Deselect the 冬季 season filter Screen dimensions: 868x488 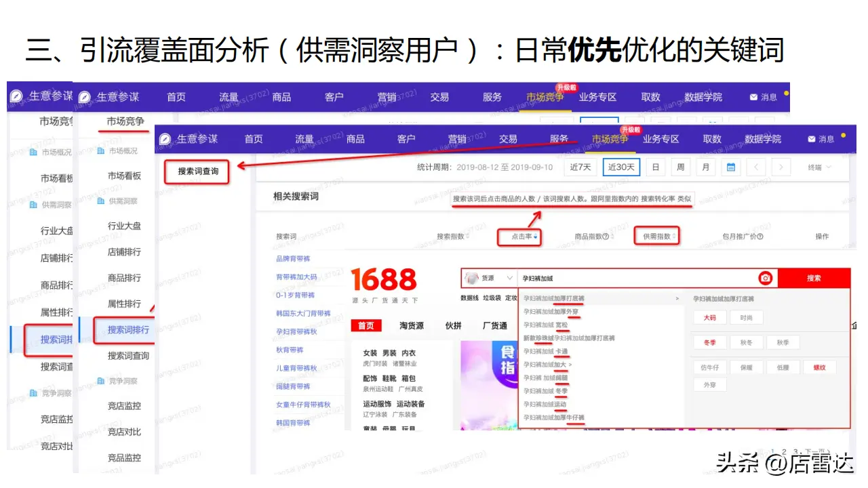click(x=710, y=342)
